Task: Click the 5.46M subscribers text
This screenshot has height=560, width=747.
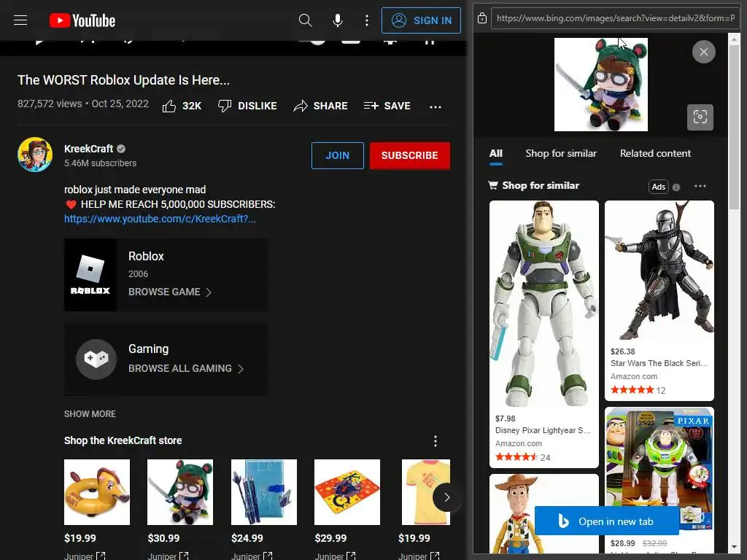Action: point(100,163)
